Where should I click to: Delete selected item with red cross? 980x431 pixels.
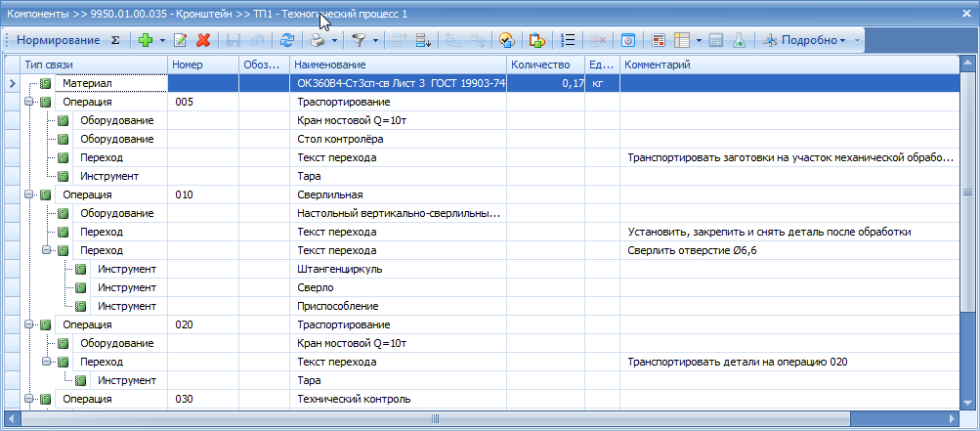(203, 40)
